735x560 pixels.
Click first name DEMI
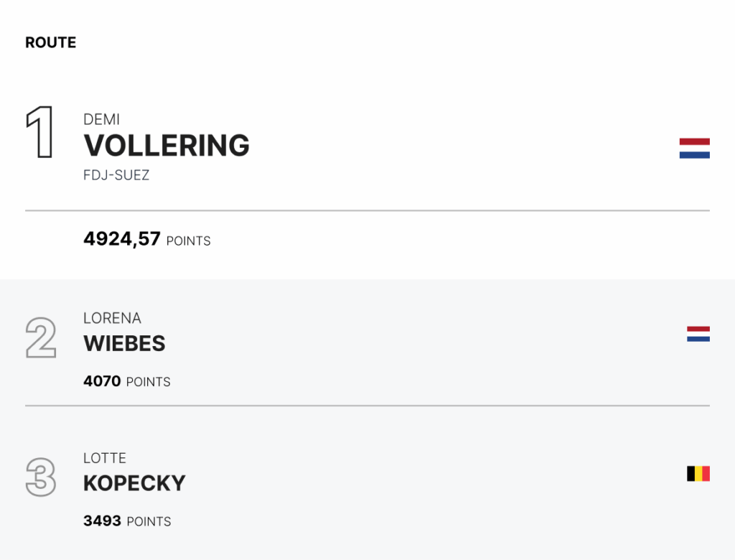click(x=102, y=120)
